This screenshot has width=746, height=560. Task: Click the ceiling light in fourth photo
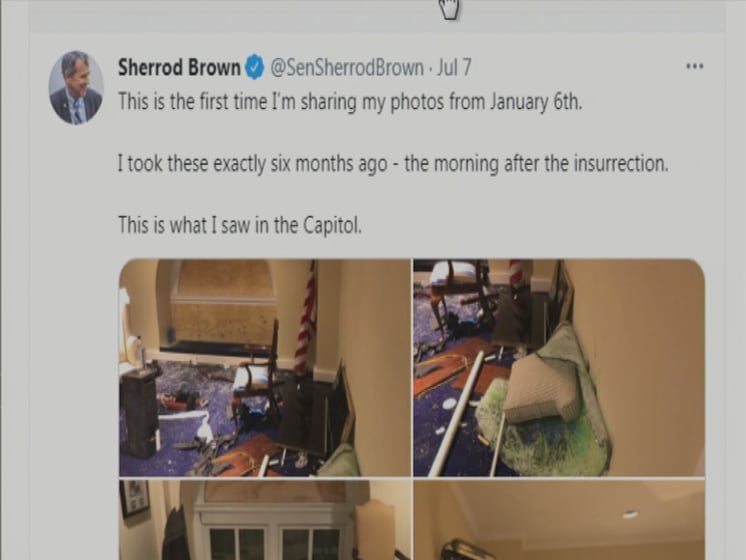tap(630, 514)
